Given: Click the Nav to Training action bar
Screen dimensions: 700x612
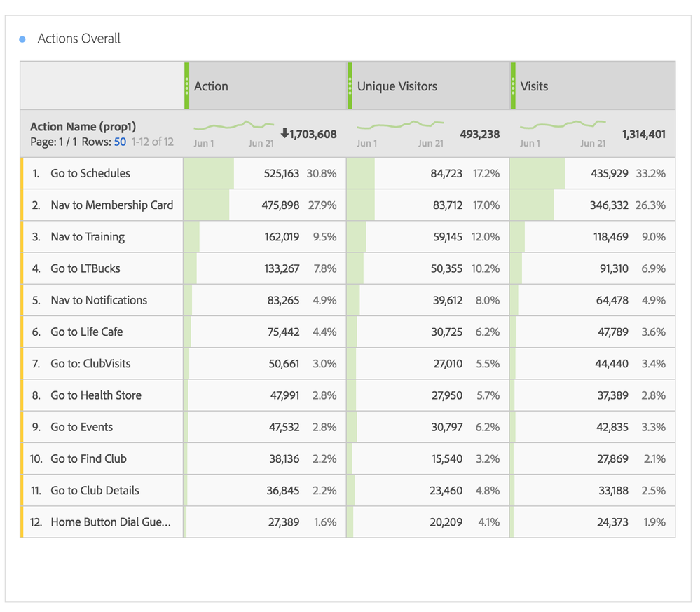Looking at the screenshot, I should click(192, 237).
